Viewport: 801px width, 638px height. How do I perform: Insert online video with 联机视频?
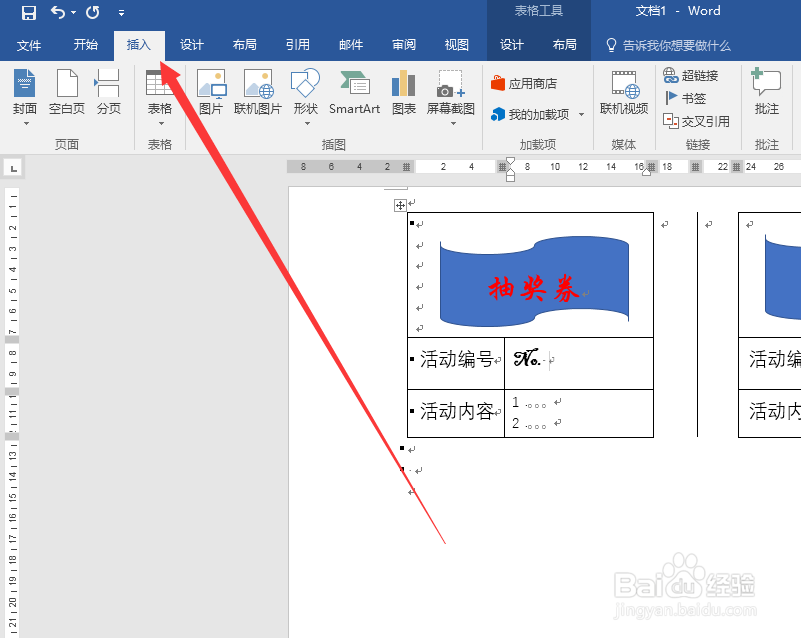coord(624,92)
